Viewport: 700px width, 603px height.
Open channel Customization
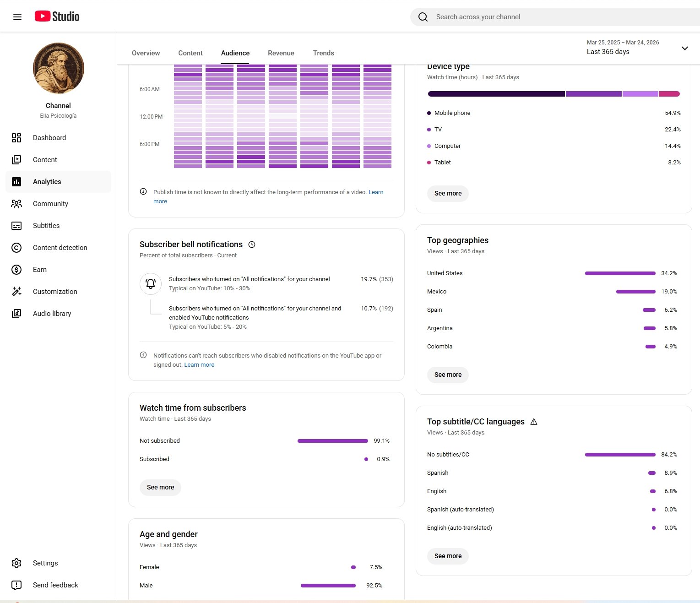(x=55, y=292)
